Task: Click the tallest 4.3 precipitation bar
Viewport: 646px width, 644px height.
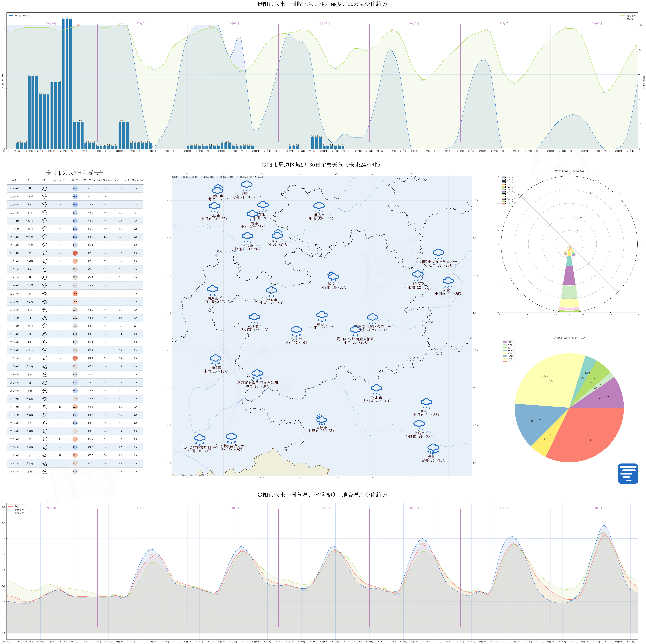Action: pos(67,84)
